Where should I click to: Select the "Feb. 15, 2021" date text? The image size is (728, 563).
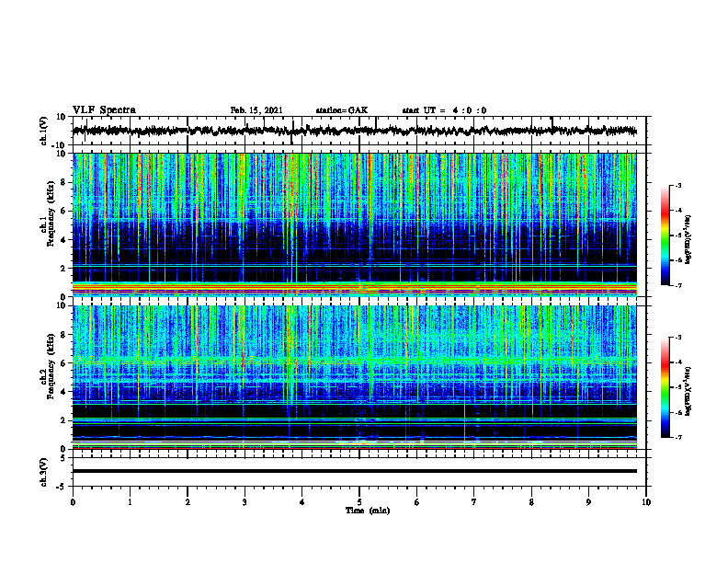tap(256, 110)
